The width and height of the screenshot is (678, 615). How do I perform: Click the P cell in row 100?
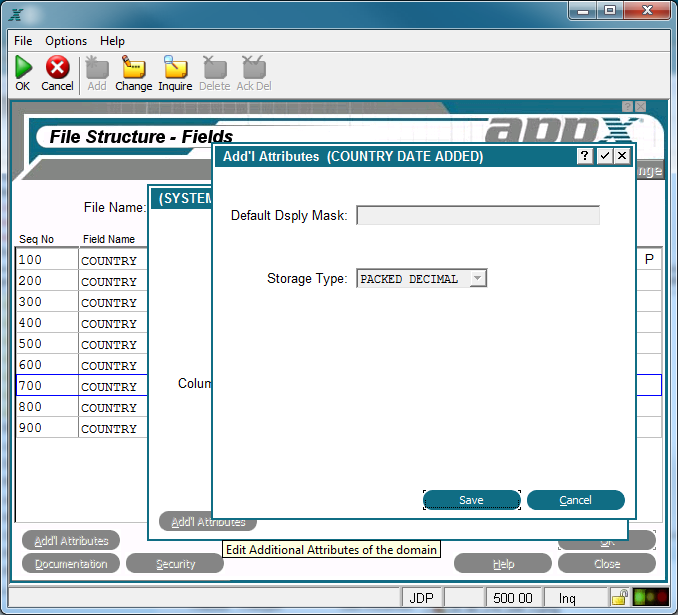[649, 259]
